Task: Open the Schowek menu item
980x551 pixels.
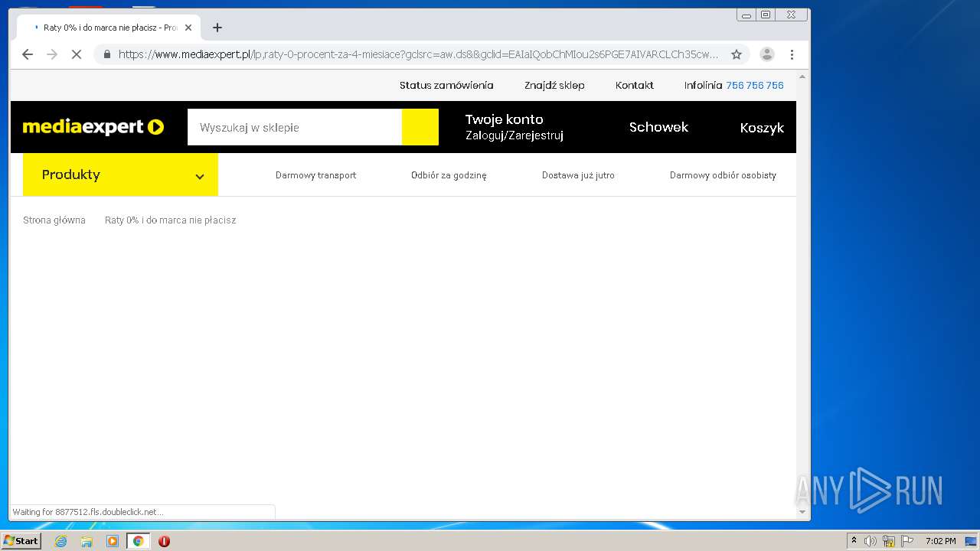Action: point(658,127)
